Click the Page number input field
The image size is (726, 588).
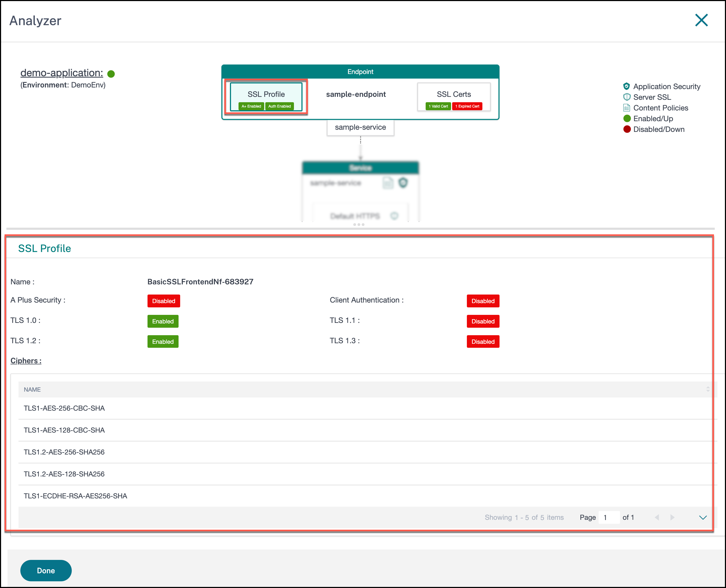point(609,517)
